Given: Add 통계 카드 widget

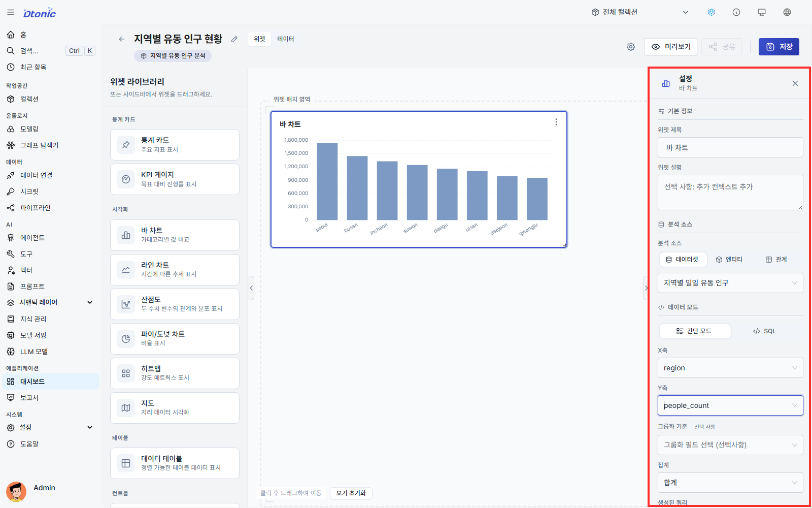Looking at the screenshot, I should (175, 145).
